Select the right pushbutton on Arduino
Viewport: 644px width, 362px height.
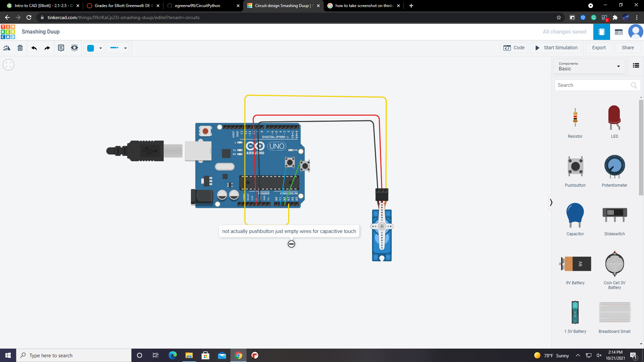tap(305, 166)
